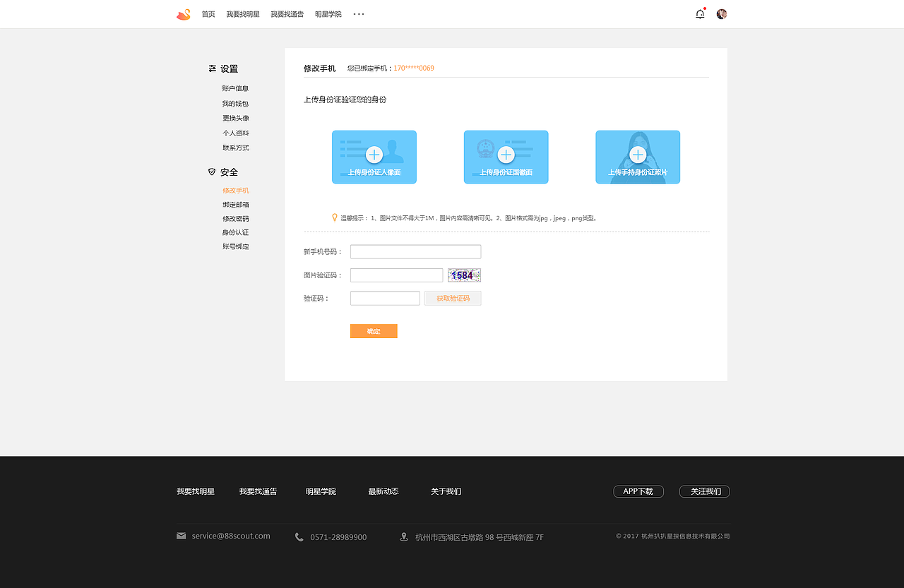The height and width of the screenshot is (588, 904).
Task: Open the more options menu (...) in header
Action: [x=358, y=13]
